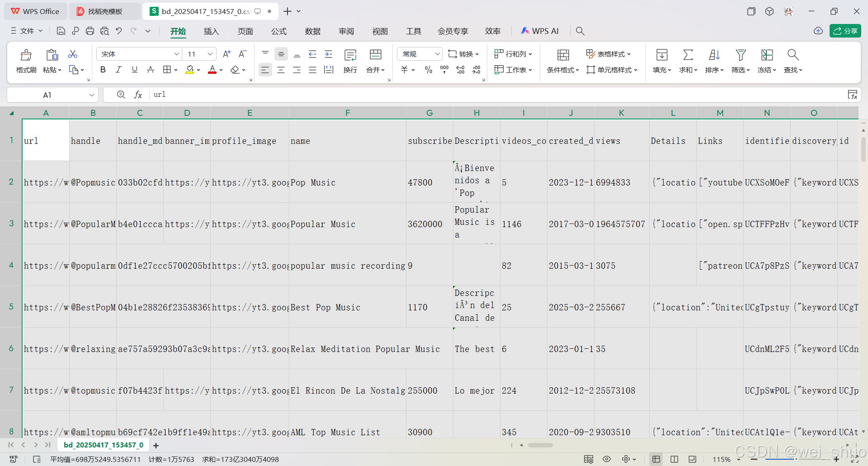Click the Decrease Indent icon
Viewport: 868px width, 466px height.
[312, 54]
